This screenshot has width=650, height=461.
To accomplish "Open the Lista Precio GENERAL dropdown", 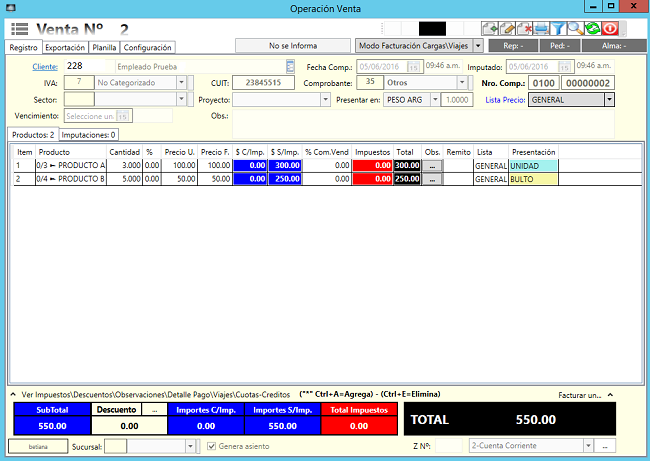I will [x=609, y=99].
